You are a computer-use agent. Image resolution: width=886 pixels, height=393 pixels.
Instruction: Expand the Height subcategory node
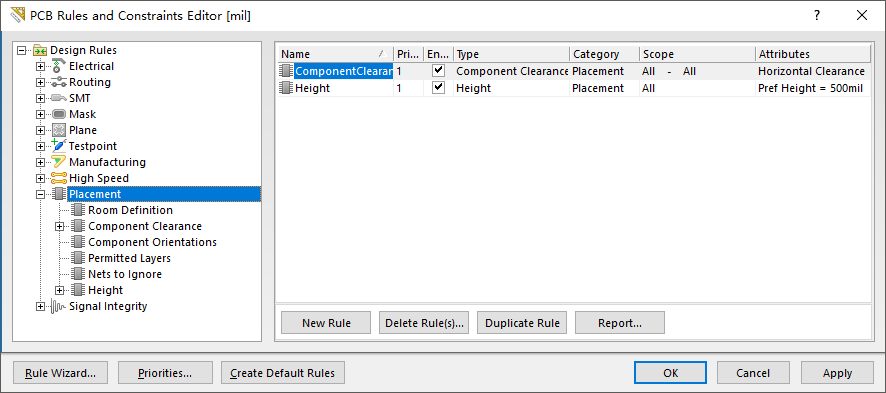point(60,290)
